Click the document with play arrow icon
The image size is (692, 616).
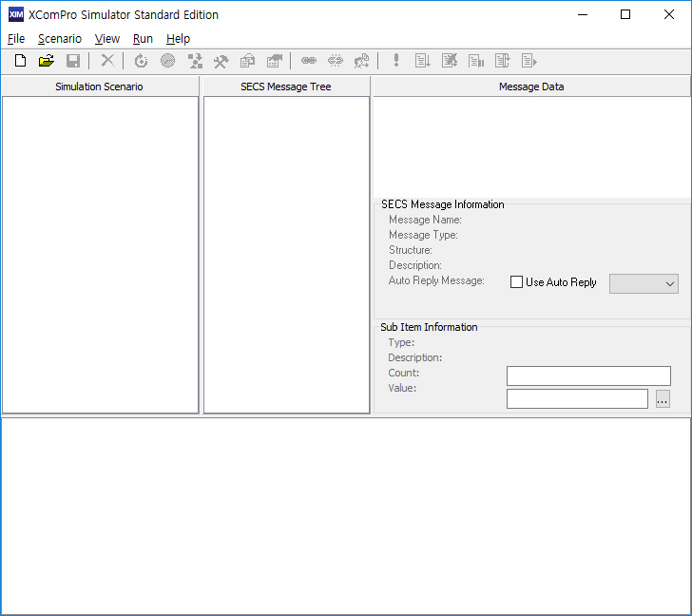529,61
